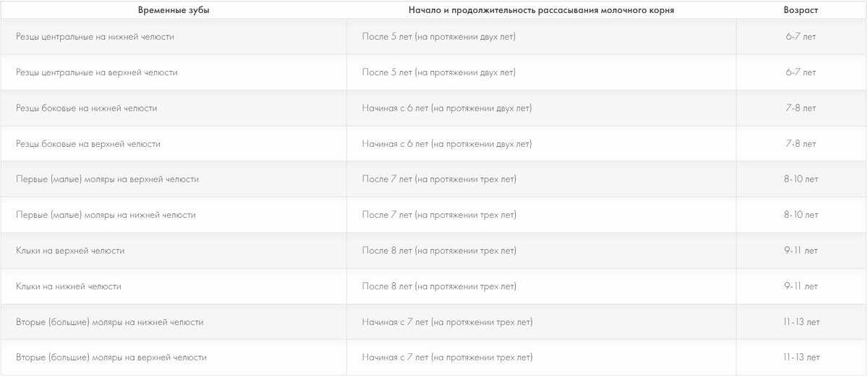Click 'Резцы боковые на верхней челюсти' row

(x=433, y=144)
